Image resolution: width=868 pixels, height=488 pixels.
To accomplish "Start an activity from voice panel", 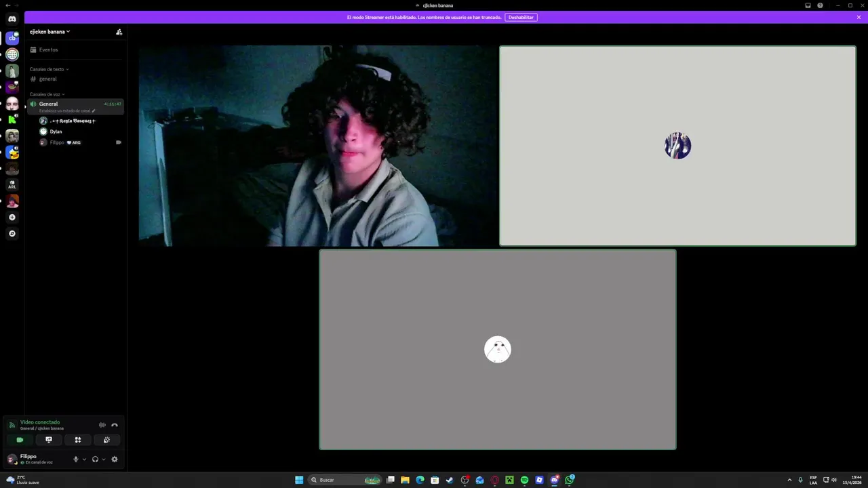I will [78, 440].
